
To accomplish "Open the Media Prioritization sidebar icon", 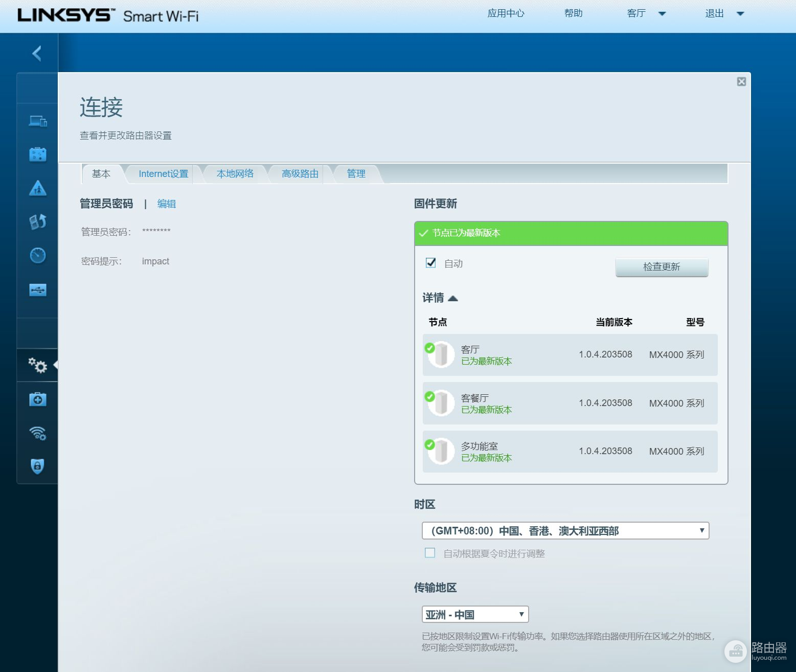I will (38, 221).
